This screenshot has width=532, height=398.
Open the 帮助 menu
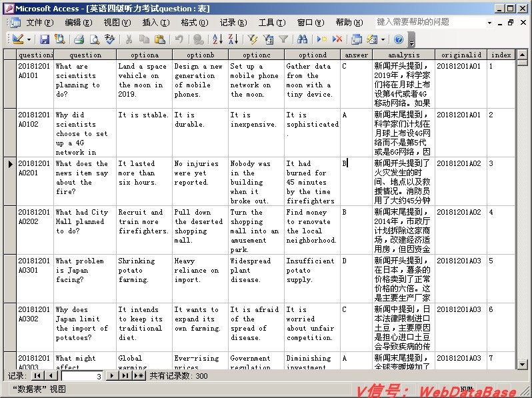coord(349,23)
